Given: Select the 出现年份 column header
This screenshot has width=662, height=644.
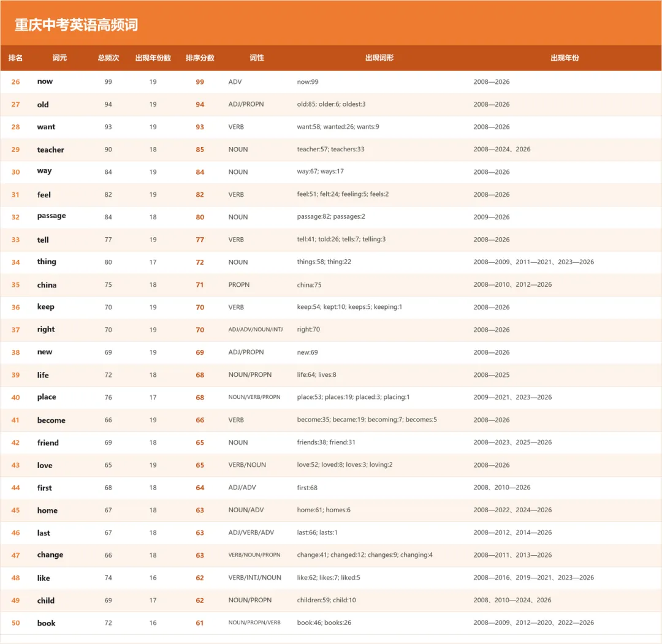Looking at the screenshot, I should [x=565, y=58].
